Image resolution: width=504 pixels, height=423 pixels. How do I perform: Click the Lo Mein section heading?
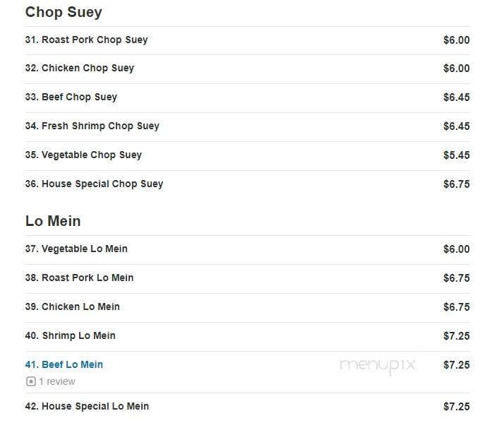[x=53, y=221]
